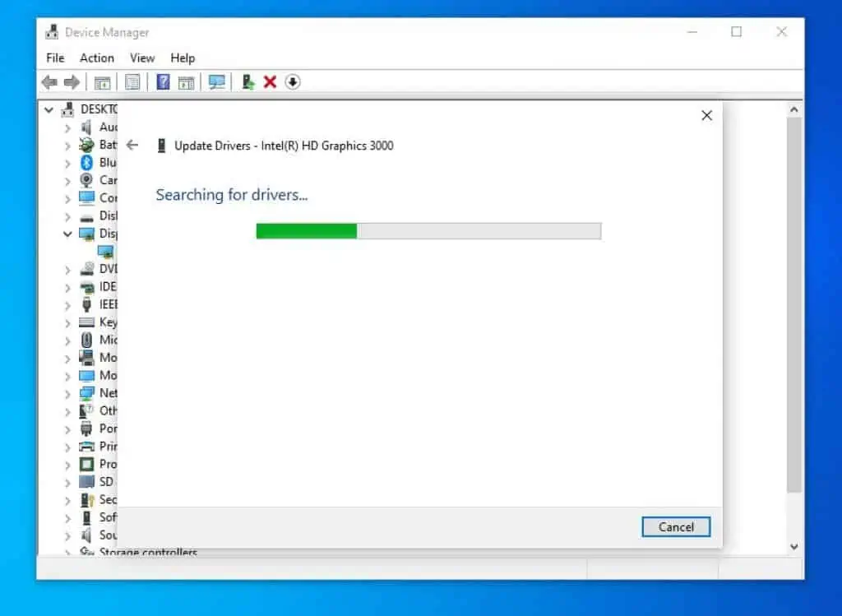
Task: Select the Other devices icon
Action: pos(86,411)
